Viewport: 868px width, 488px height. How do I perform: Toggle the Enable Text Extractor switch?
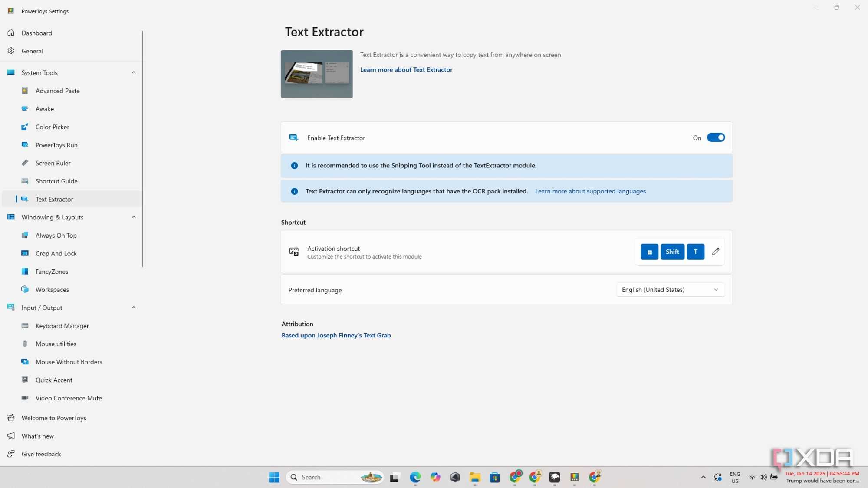(716, 138)
